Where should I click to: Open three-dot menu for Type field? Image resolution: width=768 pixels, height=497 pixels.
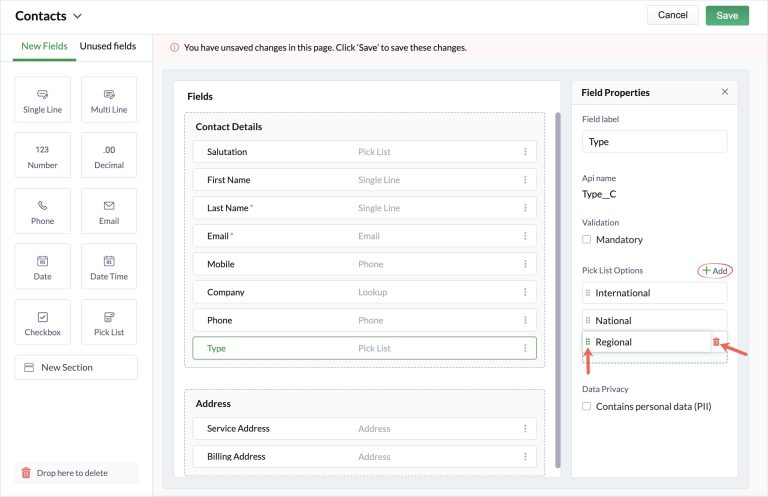525,348
